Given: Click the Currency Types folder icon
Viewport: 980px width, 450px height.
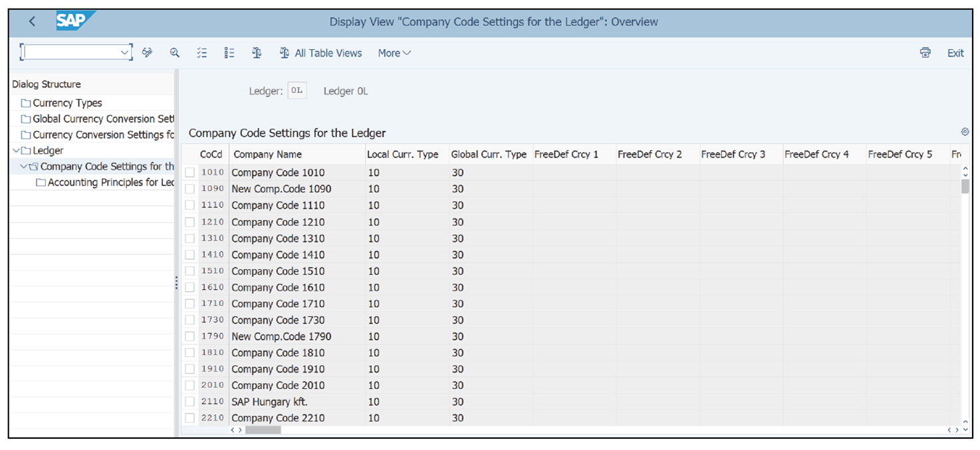Looking at the screenshot, I should pos(26,103).
